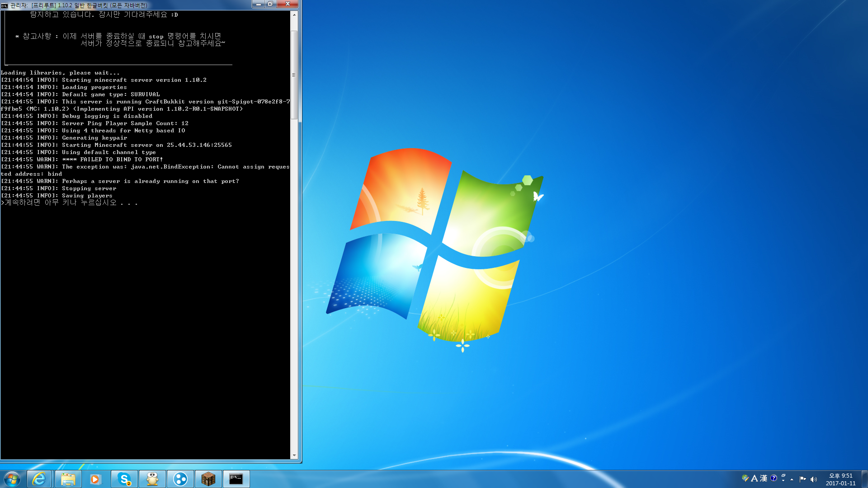Open Windows Media Player from taskbar
This screenshot has height=488, width=868.
coord(95,479)
